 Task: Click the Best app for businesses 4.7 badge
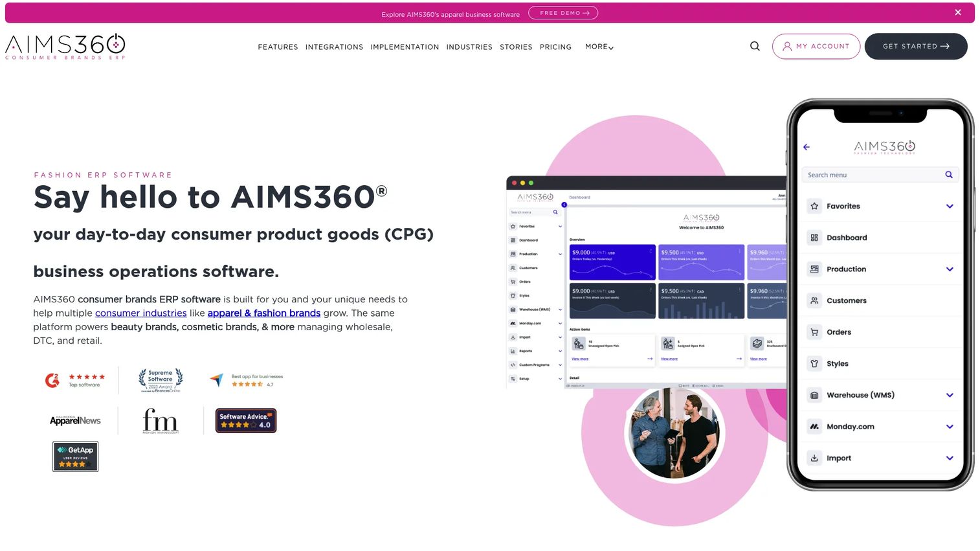[247, 381]
